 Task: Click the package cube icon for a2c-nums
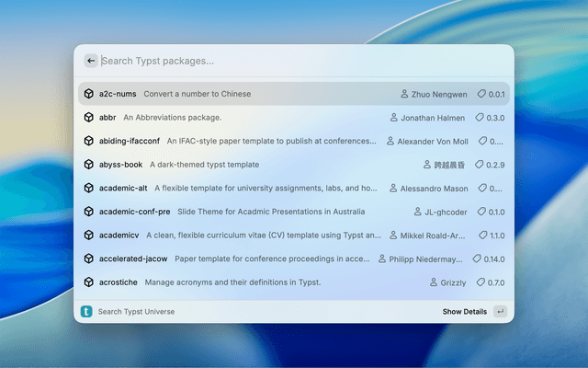coord(89,94)
